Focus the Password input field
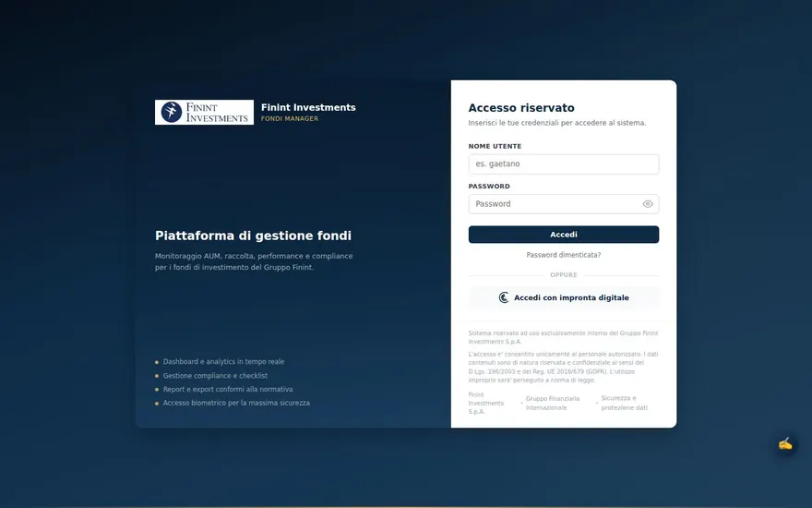812x508 pixels. click(564, 204)
